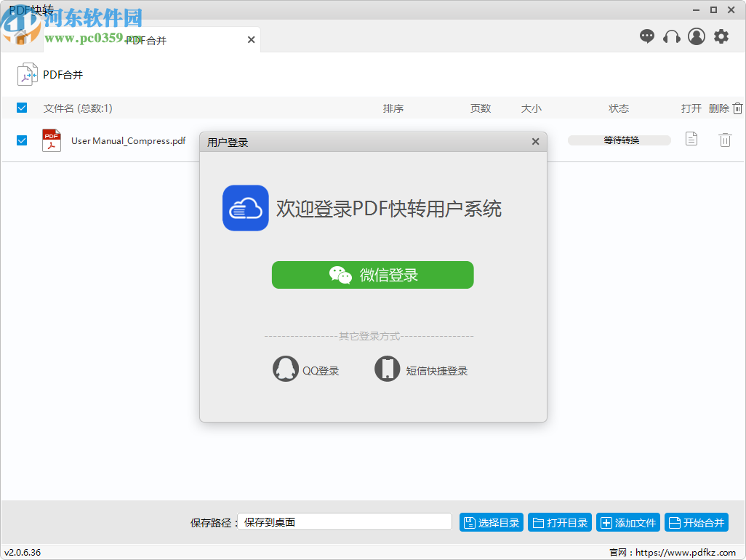The image size is (746, 560).
Task: Uncheck the User Manual_Compress.pdf checkbox
Action: click(21, 140)
